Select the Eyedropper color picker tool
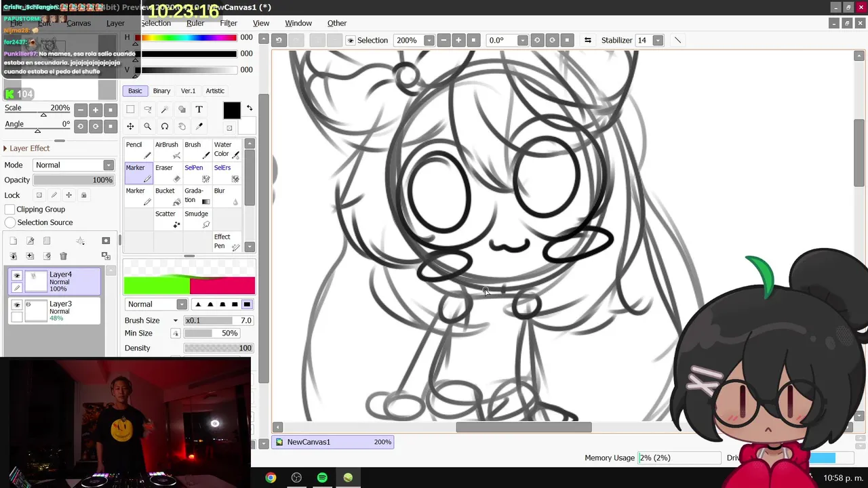Viewport: 868px width, 488px height. pyautogui.click(x=199, y=127)
